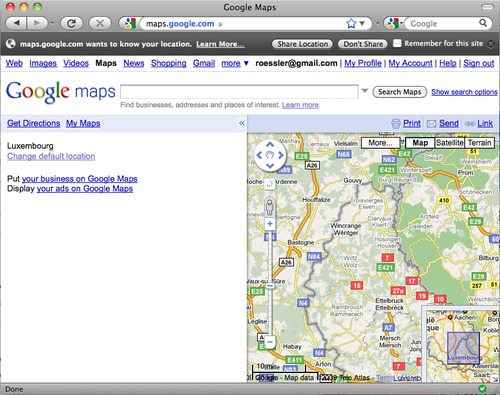Open the My Profile link
The height and width of the screenshot is (395, 500).
pyautogui.click(x=363, y=63)
